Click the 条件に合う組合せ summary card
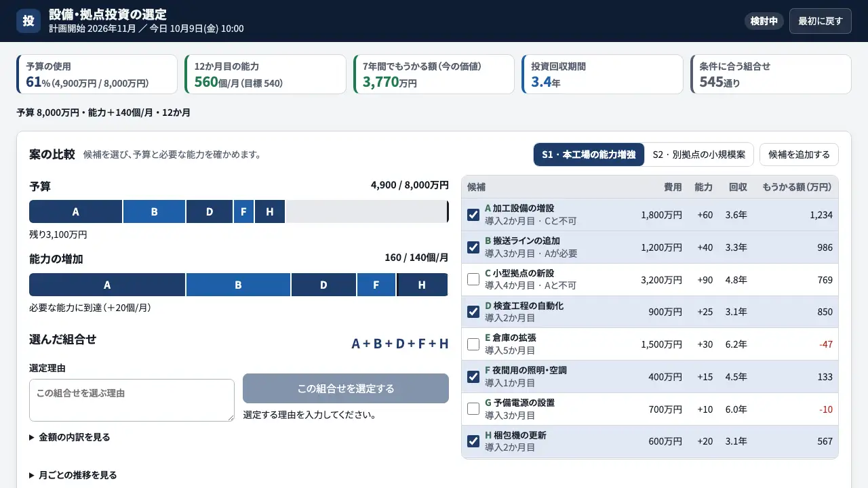 pos(770,74)
